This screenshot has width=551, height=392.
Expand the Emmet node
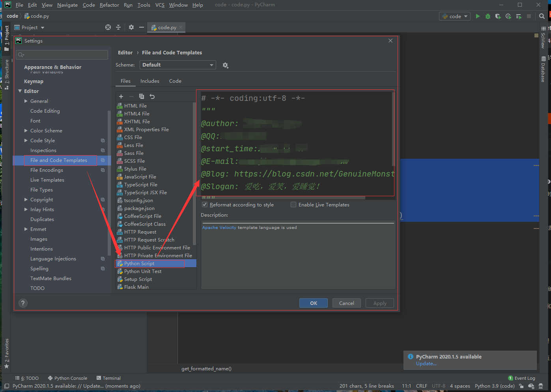click(x=26, y=229)
